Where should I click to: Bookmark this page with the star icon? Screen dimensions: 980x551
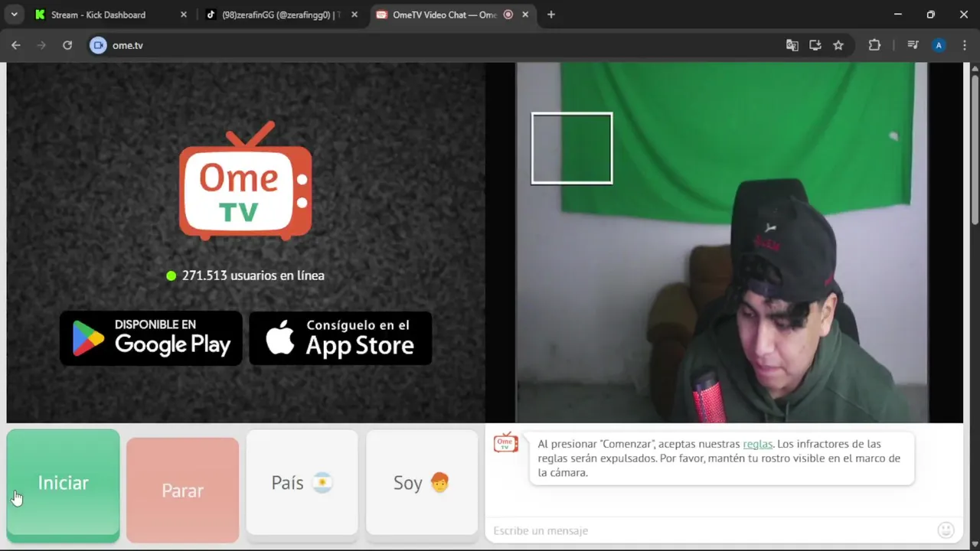[838, 45]
